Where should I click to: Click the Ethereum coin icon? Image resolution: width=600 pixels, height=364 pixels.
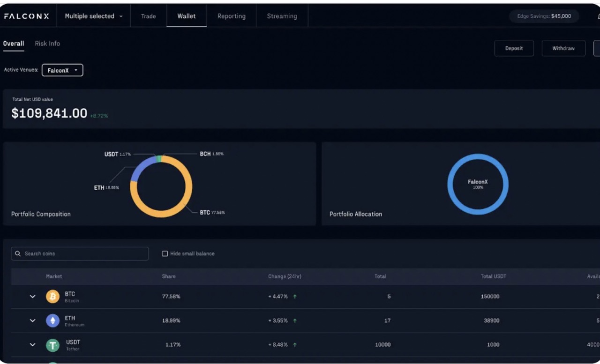coord(52,320)
